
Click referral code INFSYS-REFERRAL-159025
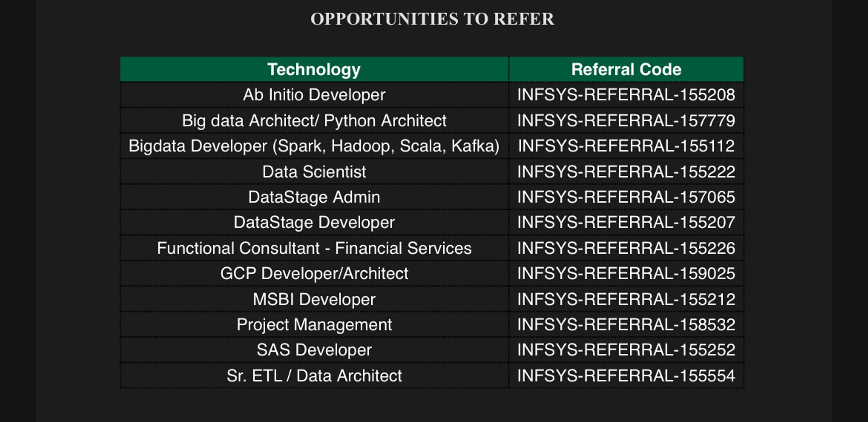(x=626, y=273)
